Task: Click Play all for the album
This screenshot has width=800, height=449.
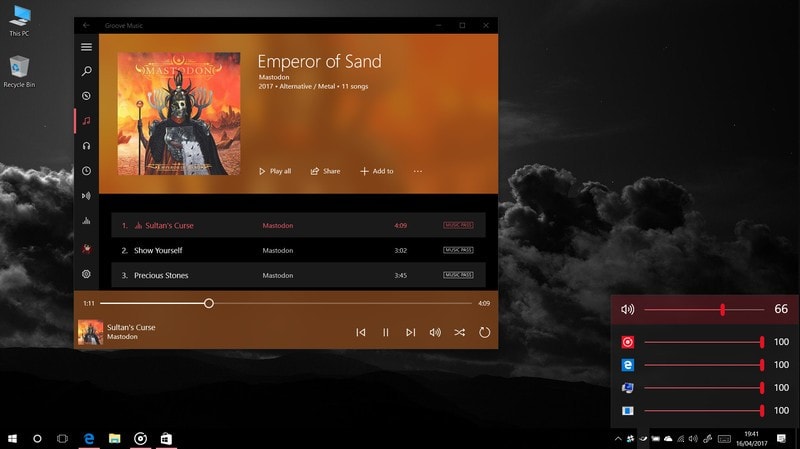Action: pyautogui.click(x=275, y=171)
